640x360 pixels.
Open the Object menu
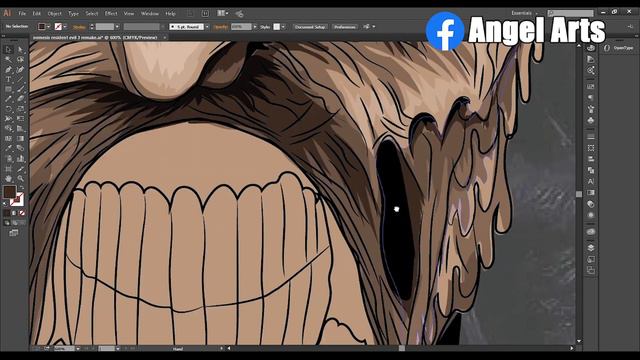tap(54, 13)
